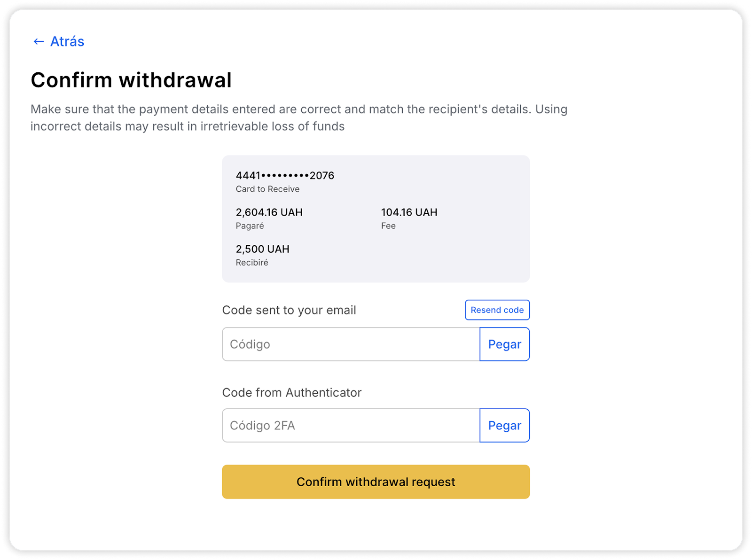Image resolution: width=752 pixels, height=560 pixels.
Task: Click the Pagaré label
Action: [x=250, y=226]
